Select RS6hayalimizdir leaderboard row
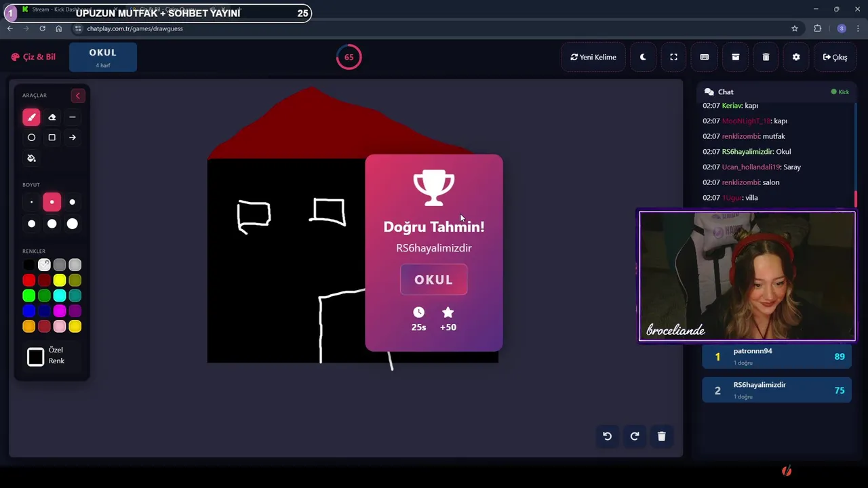The image size is (868, 488). coord(777,390)
